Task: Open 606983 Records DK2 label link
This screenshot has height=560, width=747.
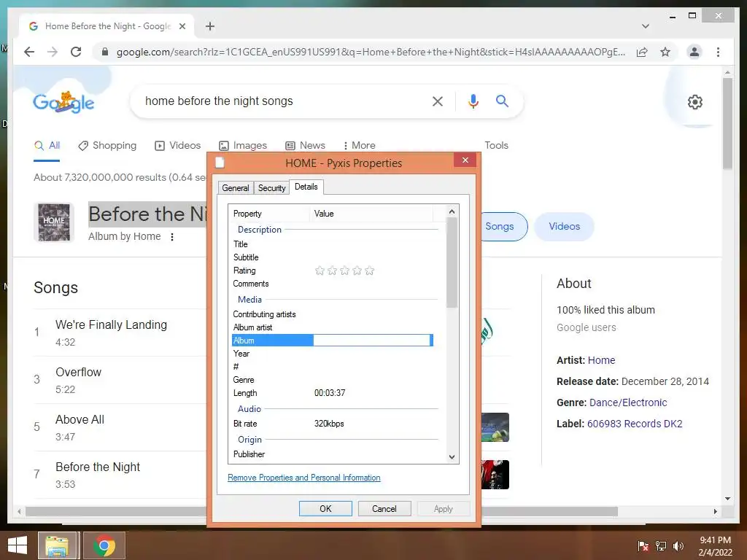Action: 635,424
